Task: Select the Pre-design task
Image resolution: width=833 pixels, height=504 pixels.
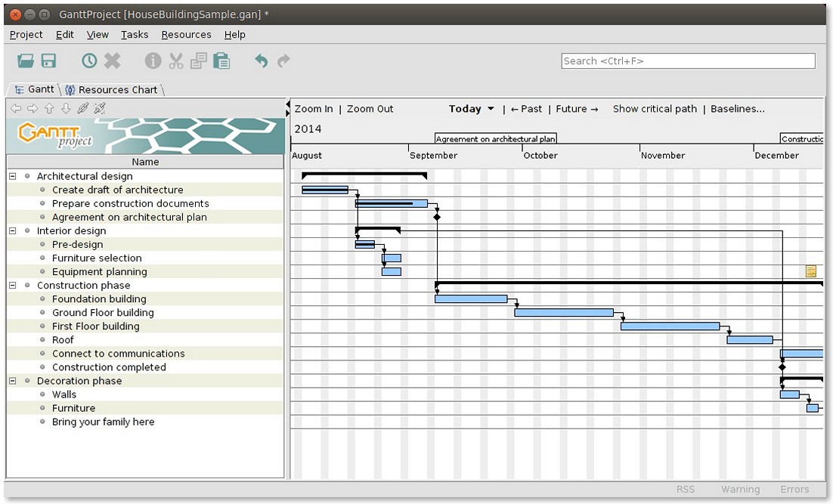Action: [x=78, y=244]
